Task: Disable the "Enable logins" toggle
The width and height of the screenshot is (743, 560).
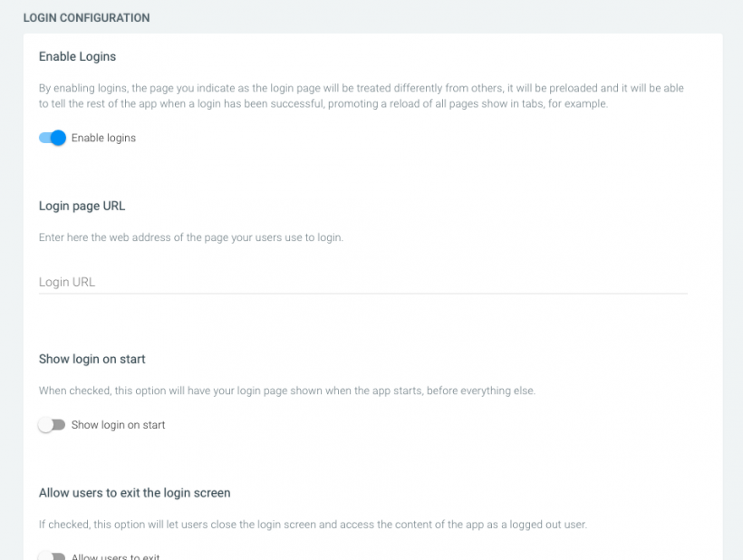Action: click(52, 138)
